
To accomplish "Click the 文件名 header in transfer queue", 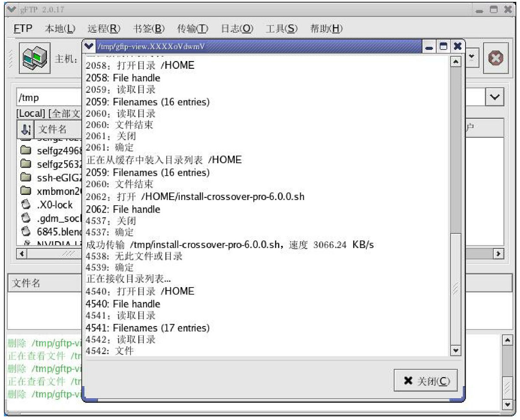I will [x=45, y=283].
